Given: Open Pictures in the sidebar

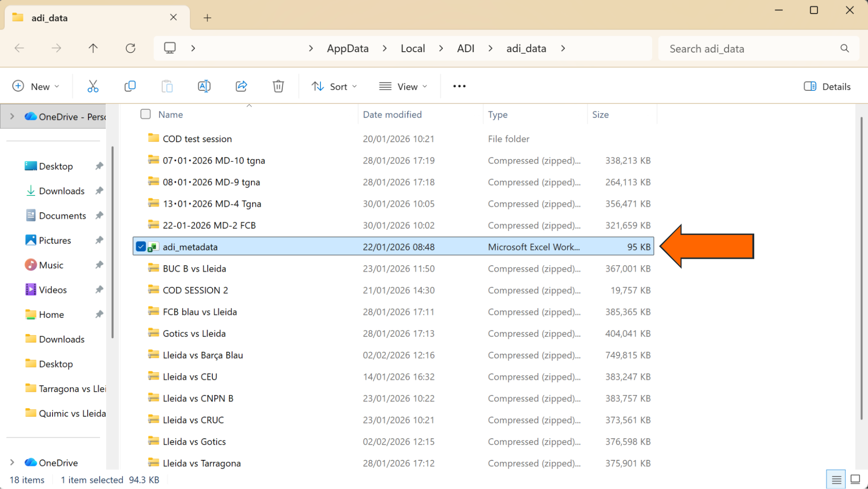Looking at the screenshot, I should point(55,240).
